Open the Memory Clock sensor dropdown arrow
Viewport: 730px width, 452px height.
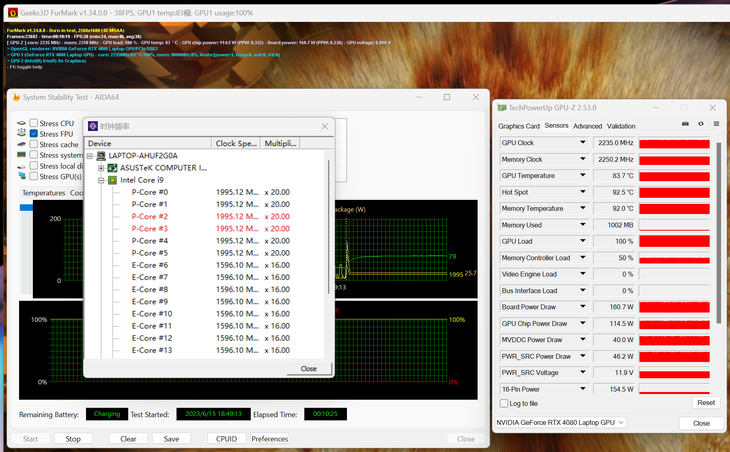[x=582, y=159]
